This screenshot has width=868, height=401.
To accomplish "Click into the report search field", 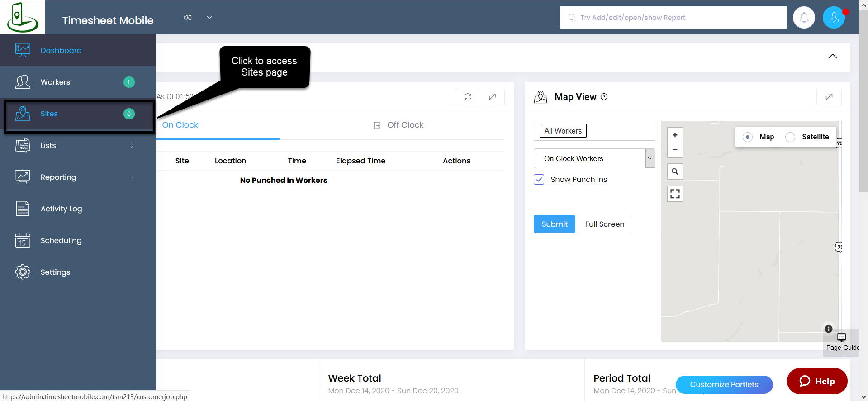I will coord(673,18).
